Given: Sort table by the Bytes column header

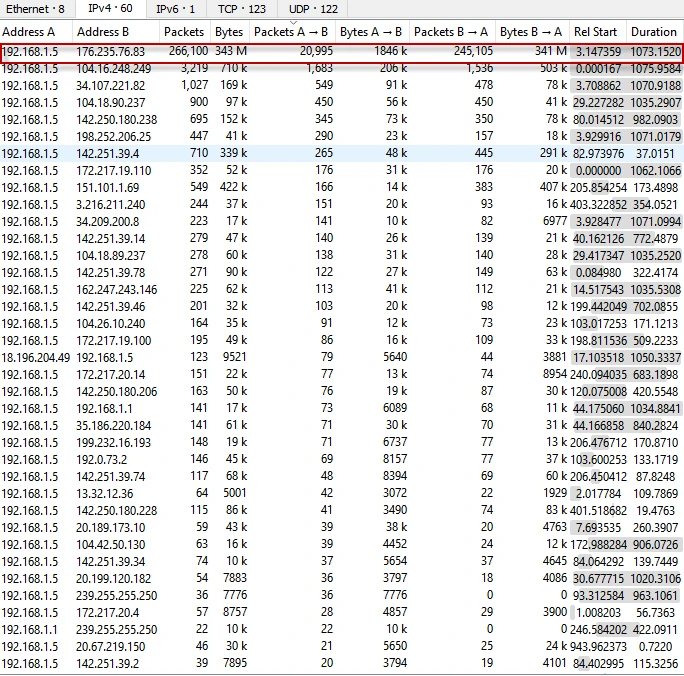Looking at the screenshot, I should point(229,32).
